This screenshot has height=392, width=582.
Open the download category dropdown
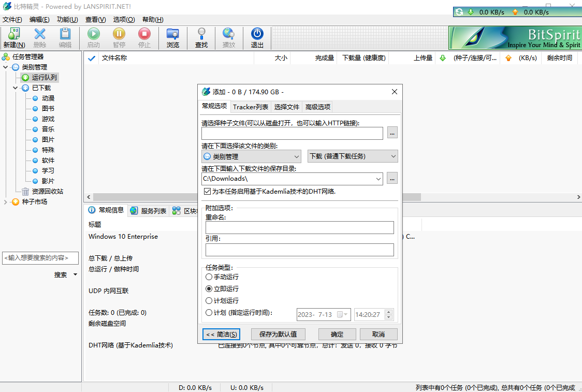point(353,156)
